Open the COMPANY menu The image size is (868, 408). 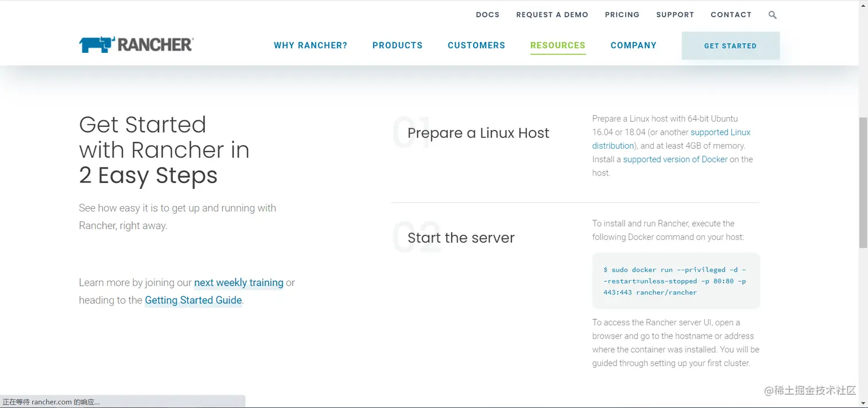coord(633,45)
